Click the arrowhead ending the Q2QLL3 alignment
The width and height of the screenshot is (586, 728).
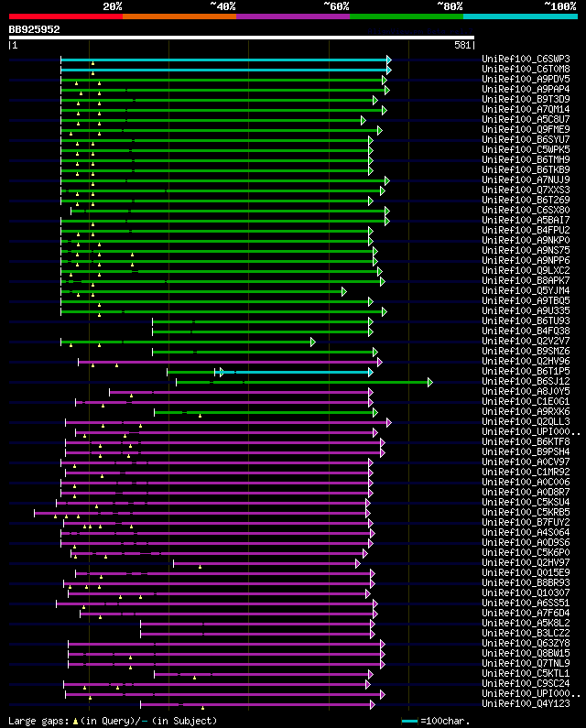[389, 422]
